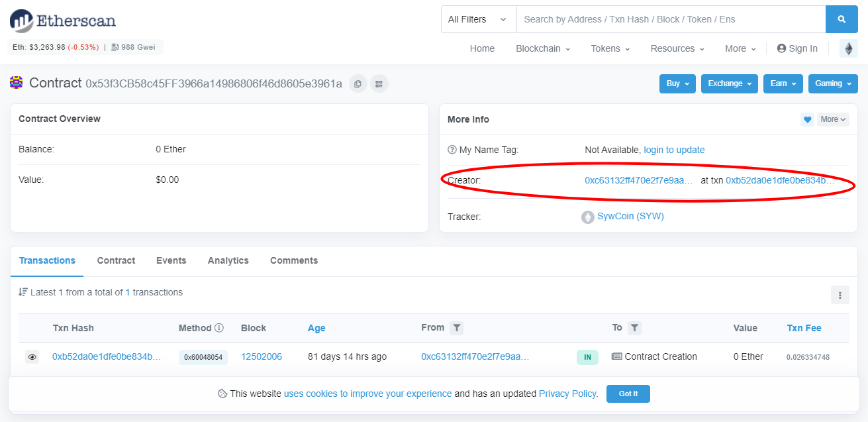Click the sort icon beside Latest transactions

coord(23,292)
